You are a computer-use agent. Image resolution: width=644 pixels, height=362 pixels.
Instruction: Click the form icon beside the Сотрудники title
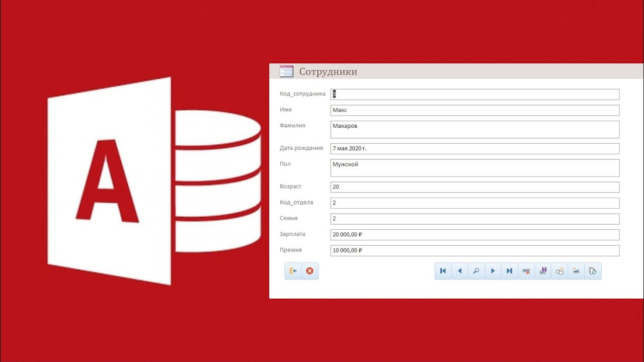click(x=286, y=71)
